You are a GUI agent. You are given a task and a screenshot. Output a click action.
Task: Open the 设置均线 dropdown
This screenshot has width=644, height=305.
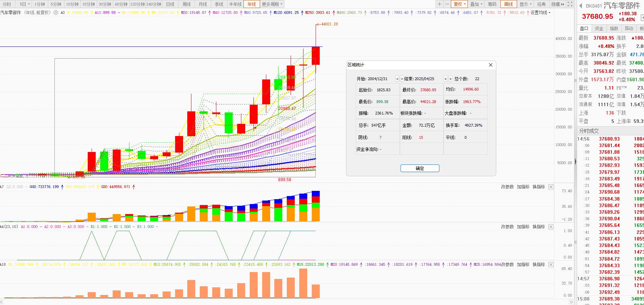(540, 12)
